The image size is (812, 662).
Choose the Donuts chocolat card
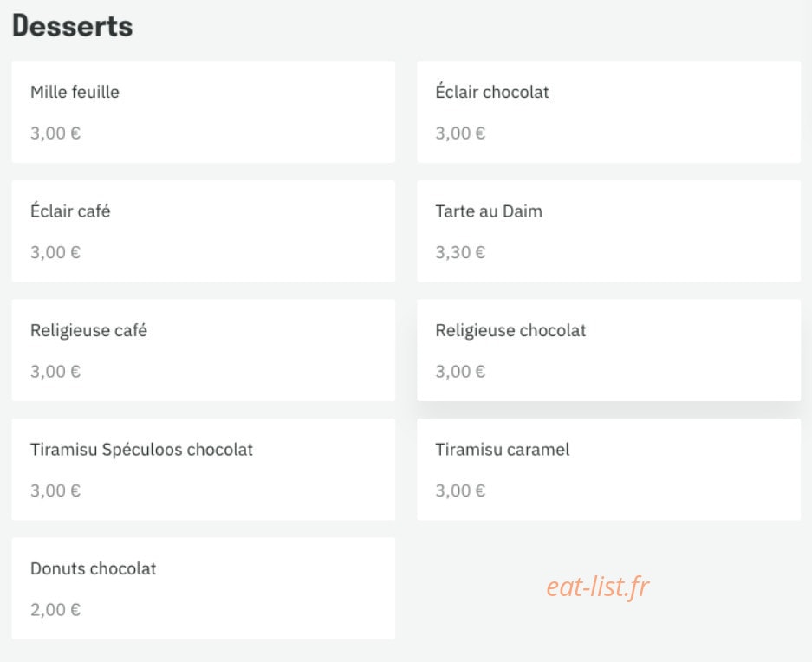(x=203, y=588)
